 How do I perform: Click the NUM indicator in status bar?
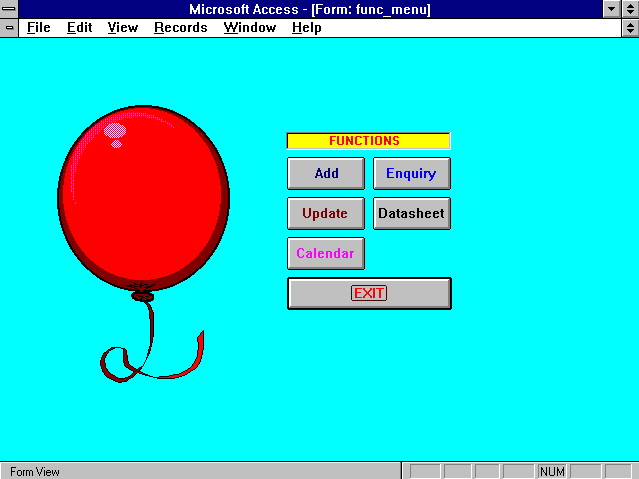pos(552,471)
